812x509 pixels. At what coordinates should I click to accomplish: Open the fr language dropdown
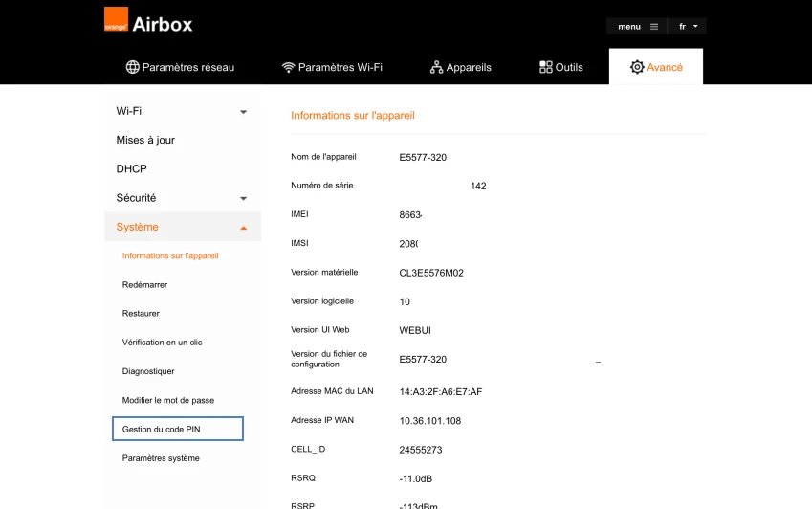click(x=688, y=27)
